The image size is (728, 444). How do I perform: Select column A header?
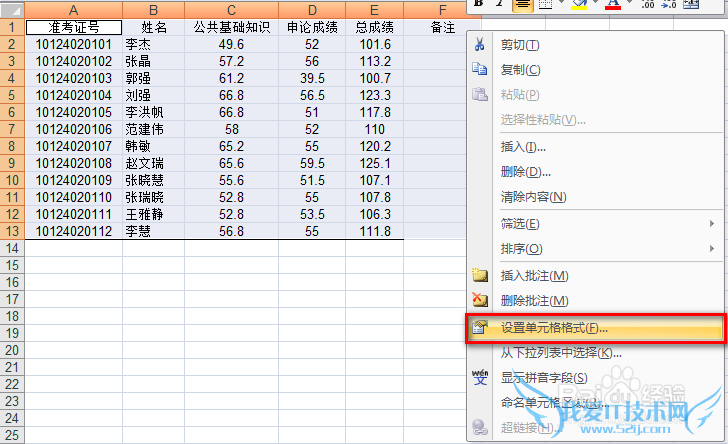[74, 10]
